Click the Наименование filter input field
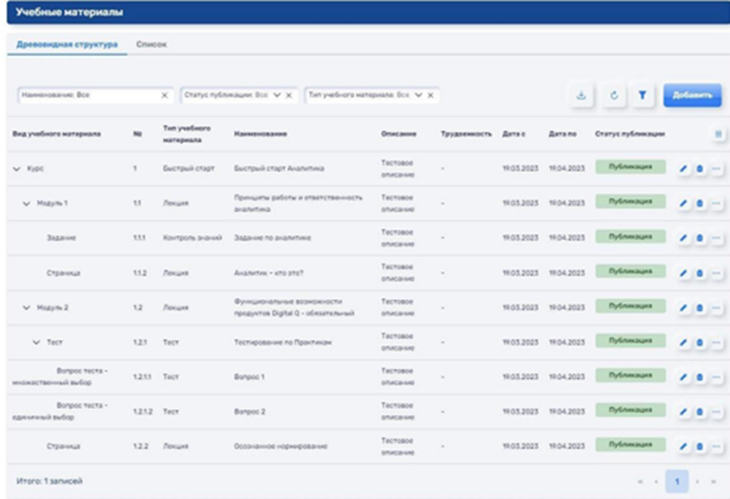 [88, 95]
